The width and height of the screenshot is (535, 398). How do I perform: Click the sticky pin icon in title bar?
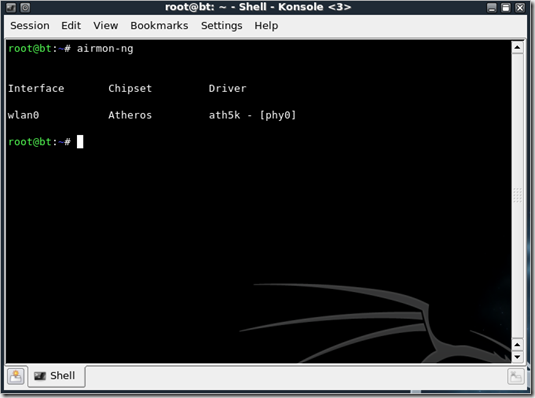pos(25,7)
